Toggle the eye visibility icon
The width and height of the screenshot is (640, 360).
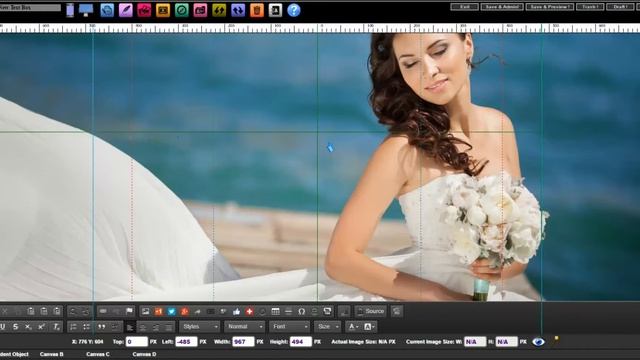538,342
